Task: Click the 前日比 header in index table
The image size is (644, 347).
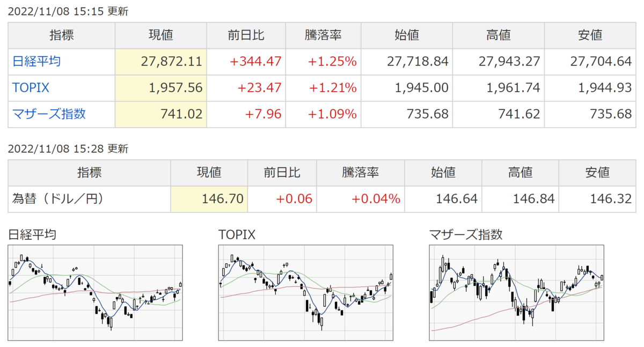Action: (x=246, y=36)
